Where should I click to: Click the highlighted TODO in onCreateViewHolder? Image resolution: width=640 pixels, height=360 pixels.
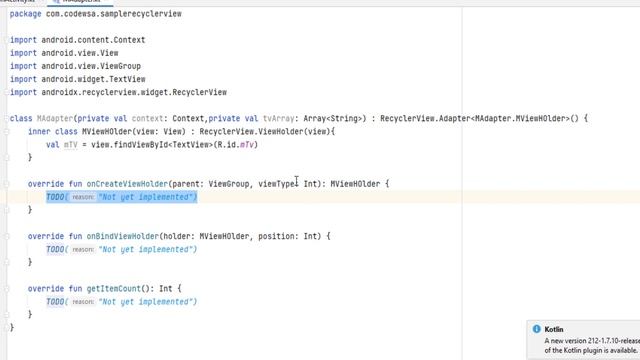point(121,197)
